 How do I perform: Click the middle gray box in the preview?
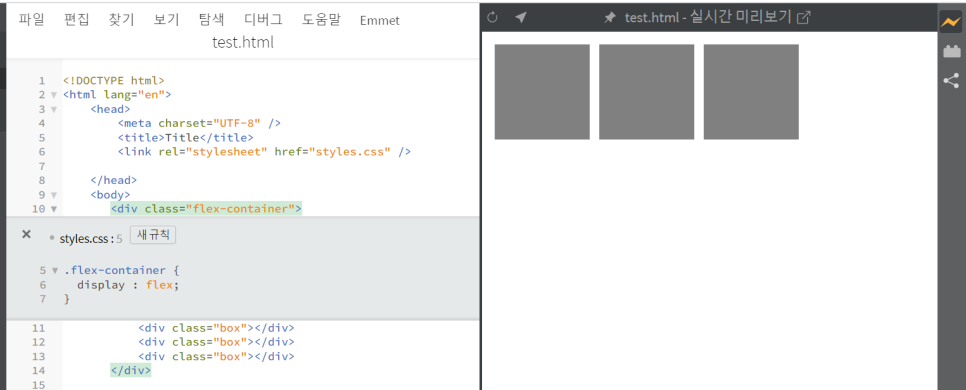coord(646,92)
